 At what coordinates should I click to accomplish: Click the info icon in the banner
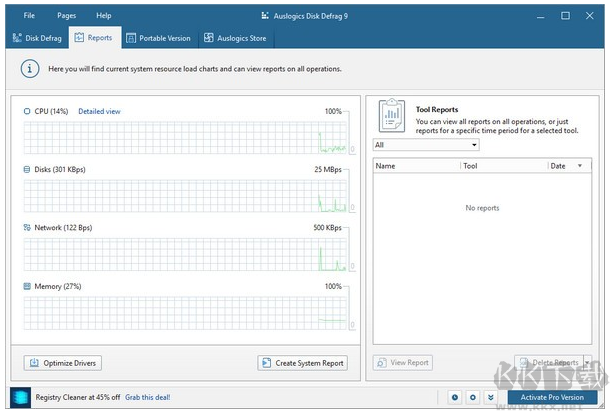click(31, 70)
